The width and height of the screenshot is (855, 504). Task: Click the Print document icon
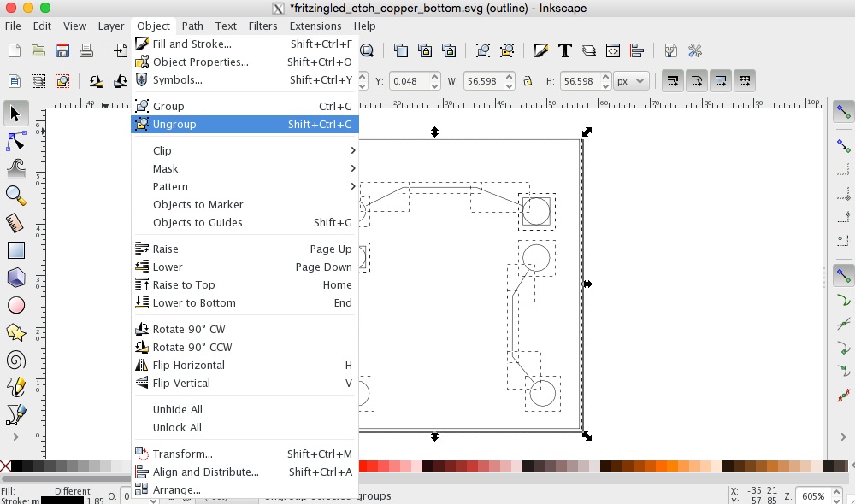click(x=85, y=51)
